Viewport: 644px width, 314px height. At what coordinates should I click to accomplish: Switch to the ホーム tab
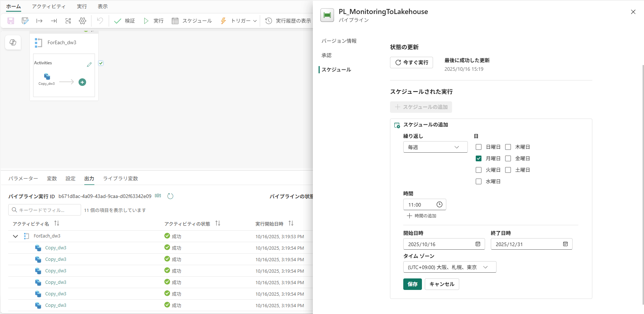(14, 6)
